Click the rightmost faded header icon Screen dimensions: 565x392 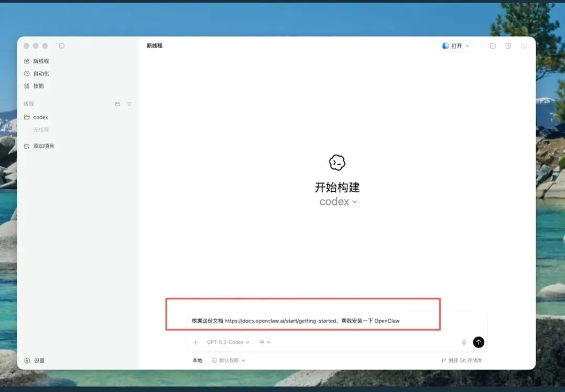524,46
